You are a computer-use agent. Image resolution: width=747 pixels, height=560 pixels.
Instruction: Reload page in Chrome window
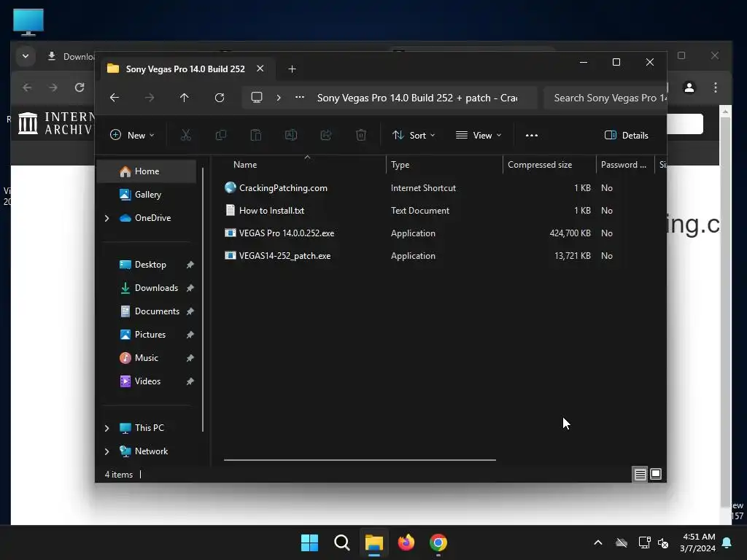click(80, 87)
